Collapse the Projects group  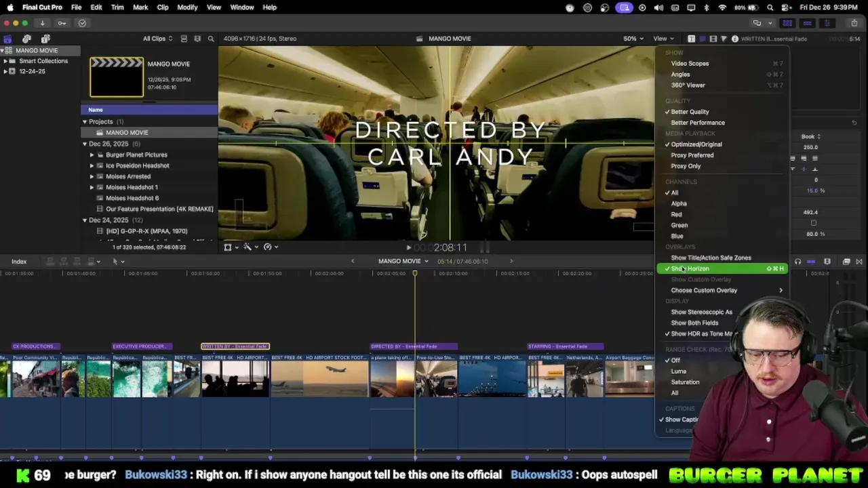click(x=85, y=122)
